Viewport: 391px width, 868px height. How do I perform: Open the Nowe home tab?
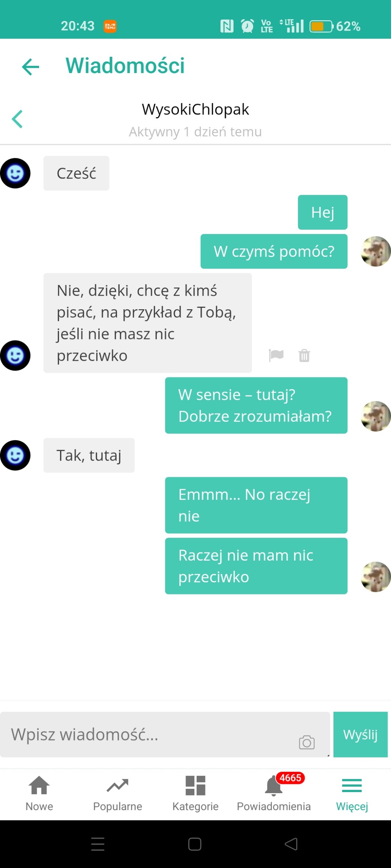pyautogui.click(x=39, y=793)
